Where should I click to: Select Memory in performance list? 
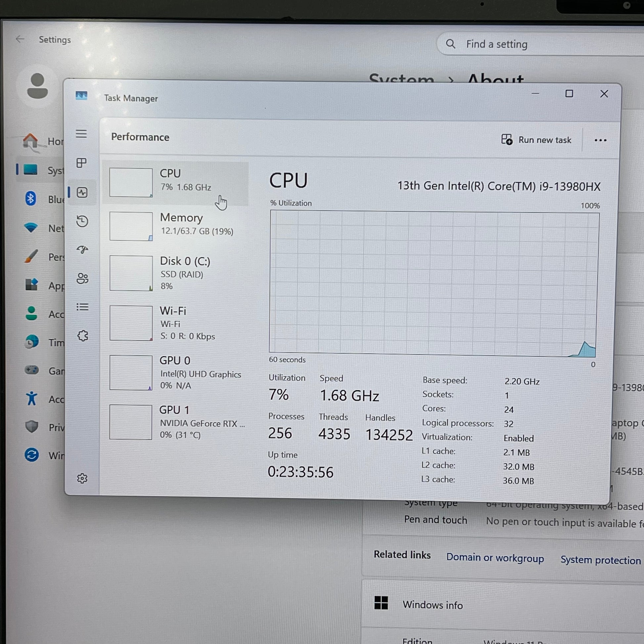(x=176, y=226)
